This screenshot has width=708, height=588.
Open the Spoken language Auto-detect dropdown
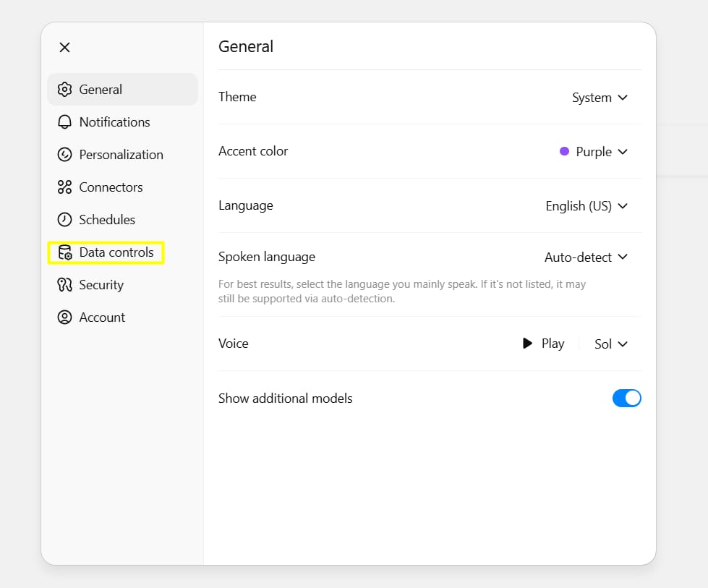[586, 257]
